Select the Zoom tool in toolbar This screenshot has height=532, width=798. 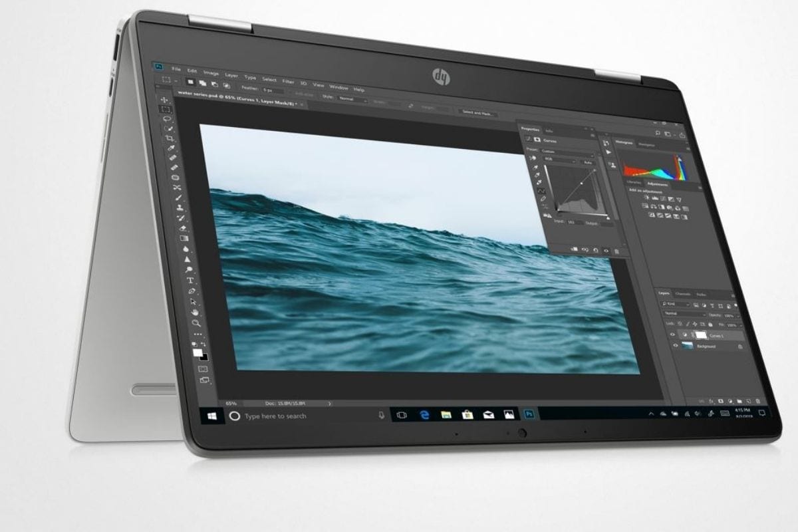[x=196, y=323]
